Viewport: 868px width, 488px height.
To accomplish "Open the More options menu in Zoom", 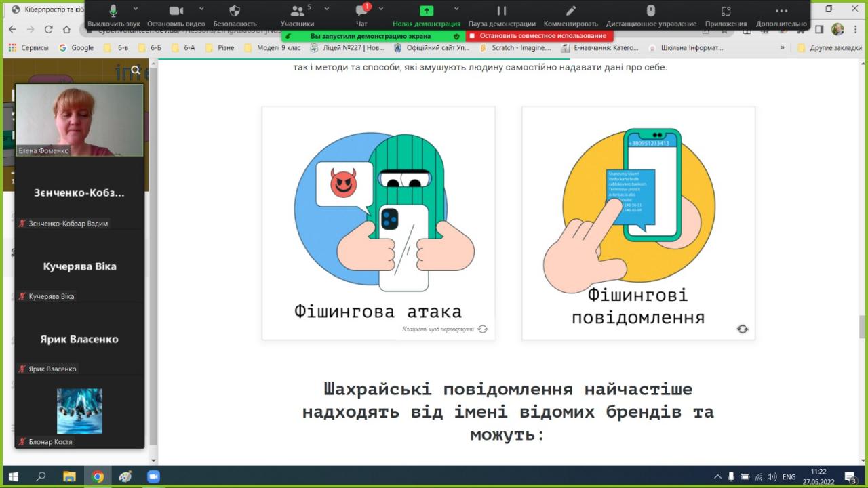I will coord(781,12).
